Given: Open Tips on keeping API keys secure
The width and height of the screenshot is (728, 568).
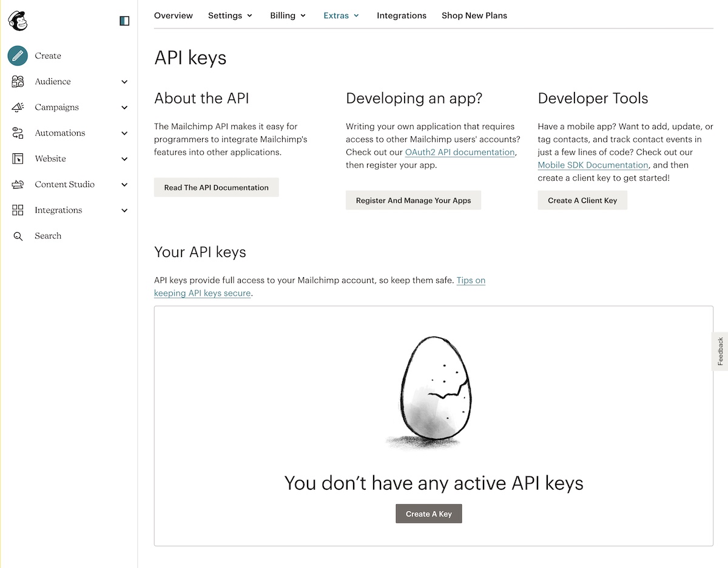Looking at the screenshot, I should click(x=320, y=287).
